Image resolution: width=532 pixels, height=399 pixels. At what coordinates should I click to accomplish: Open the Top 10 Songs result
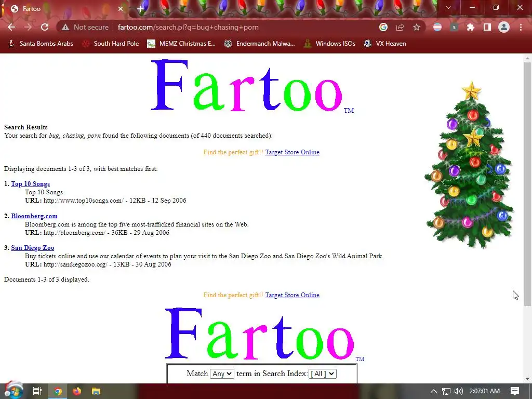pos(31,184)
